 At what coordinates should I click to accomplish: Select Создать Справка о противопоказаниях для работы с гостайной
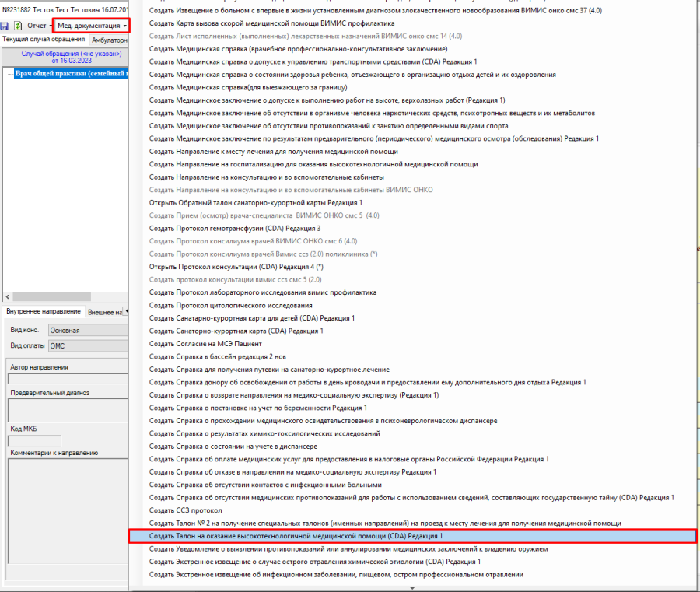(x=411, y=498)
